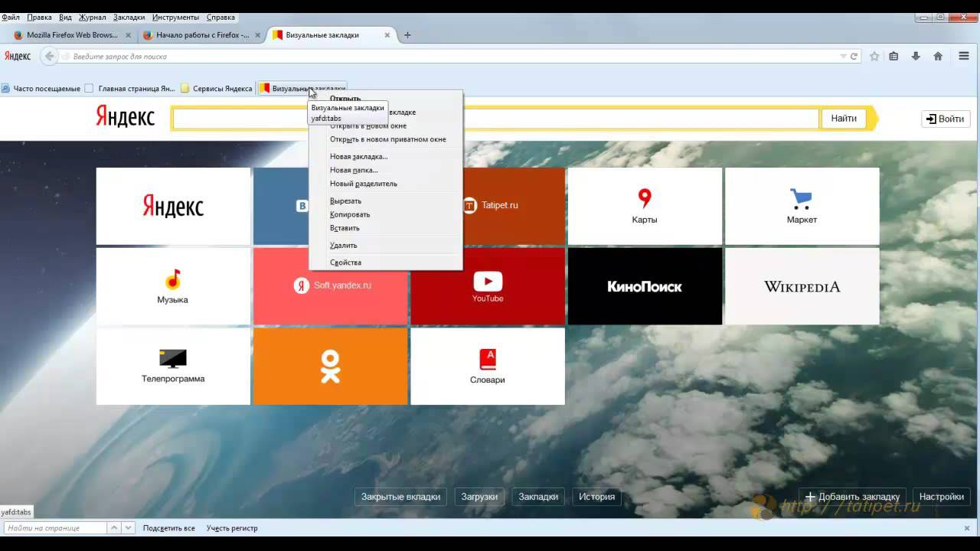This screenshot has height=551, width=980.
Task: Focus the Найти на странице find field
Action: [x=54, y=528]
